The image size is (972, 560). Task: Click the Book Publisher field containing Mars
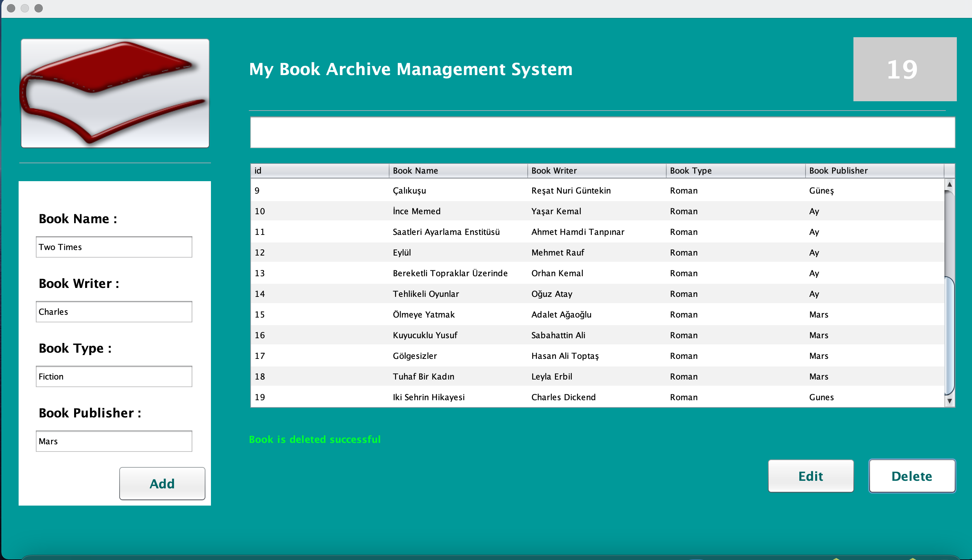(113, 441)
